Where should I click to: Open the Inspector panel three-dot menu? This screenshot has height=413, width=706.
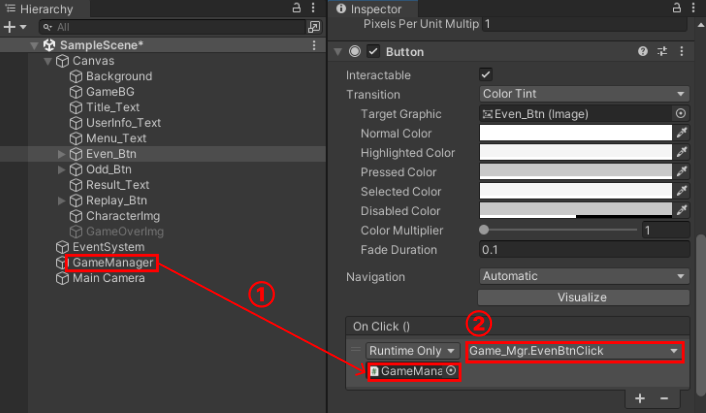[693, 8]
